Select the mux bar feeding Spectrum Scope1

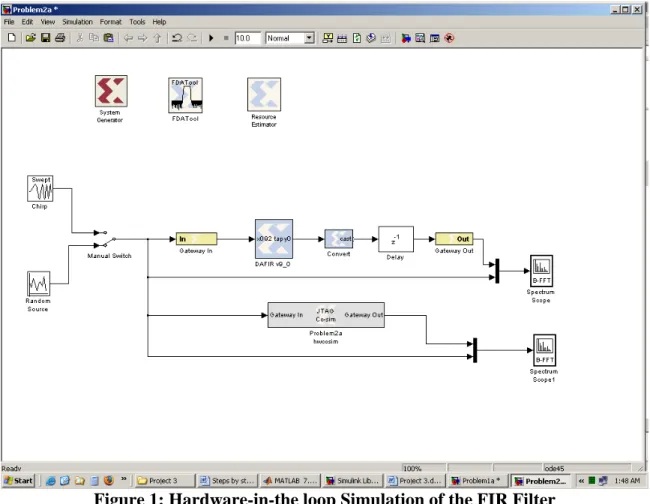[x=475, y=350]
